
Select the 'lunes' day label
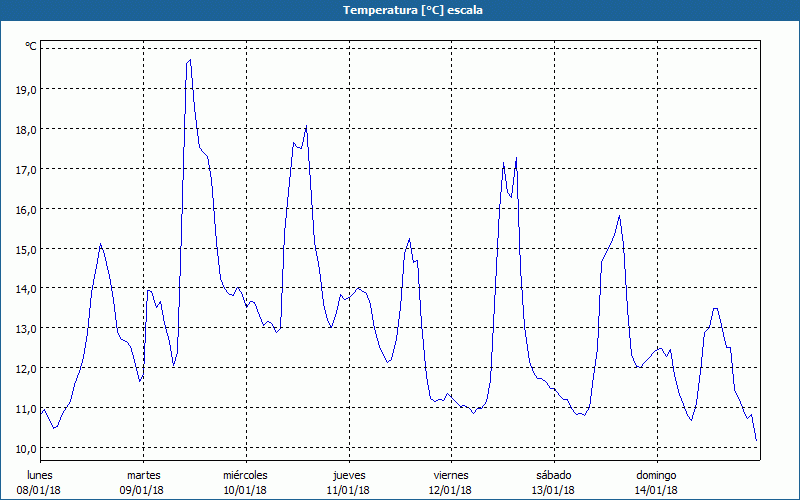pos(40,475)
